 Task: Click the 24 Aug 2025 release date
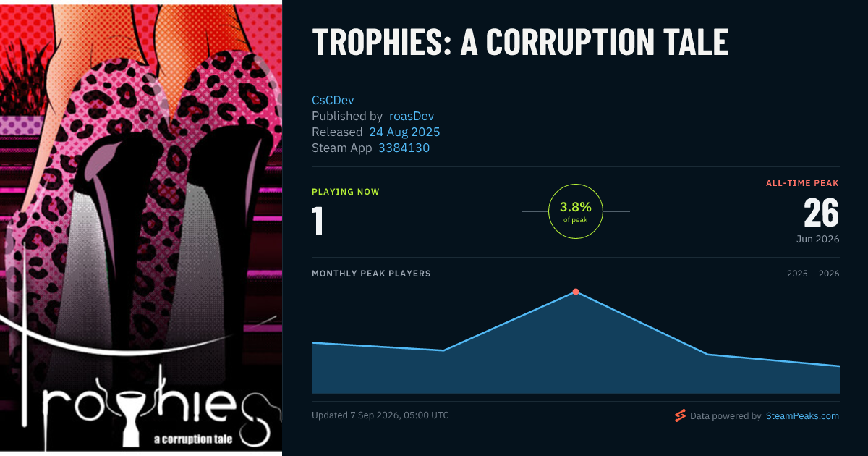pos(404,132)
